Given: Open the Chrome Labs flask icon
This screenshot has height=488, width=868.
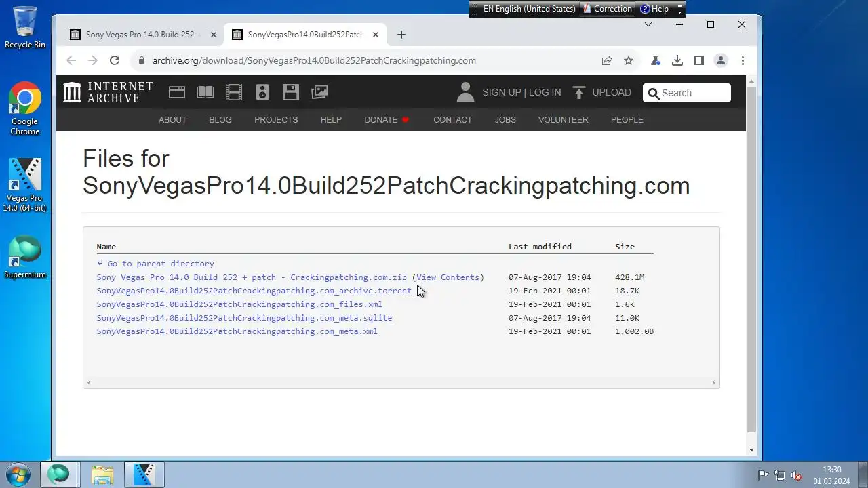Looking at the screenshot, I should click(655, 60).
